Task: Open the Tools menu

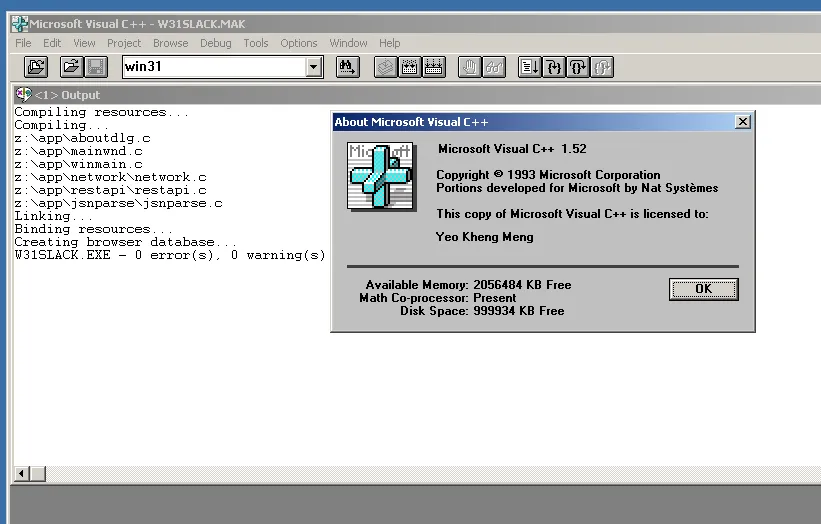Action: click(256, 43)
